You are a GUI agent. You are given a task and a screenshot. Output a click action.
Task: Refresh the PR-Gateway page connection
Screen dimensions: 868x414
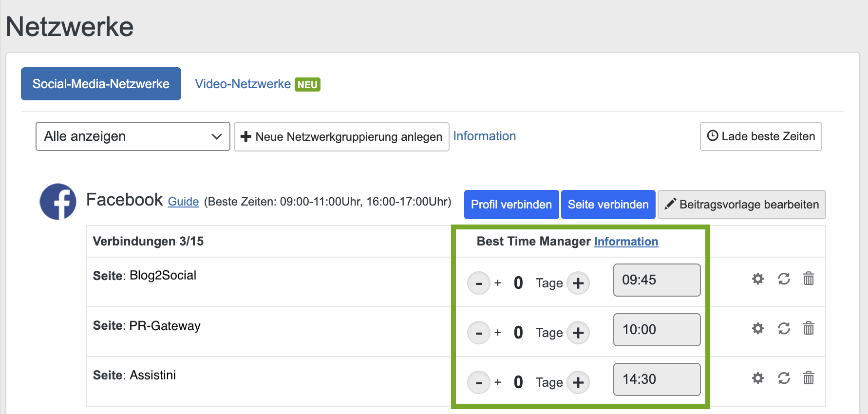pyautogui.click(x=784, y=329)
